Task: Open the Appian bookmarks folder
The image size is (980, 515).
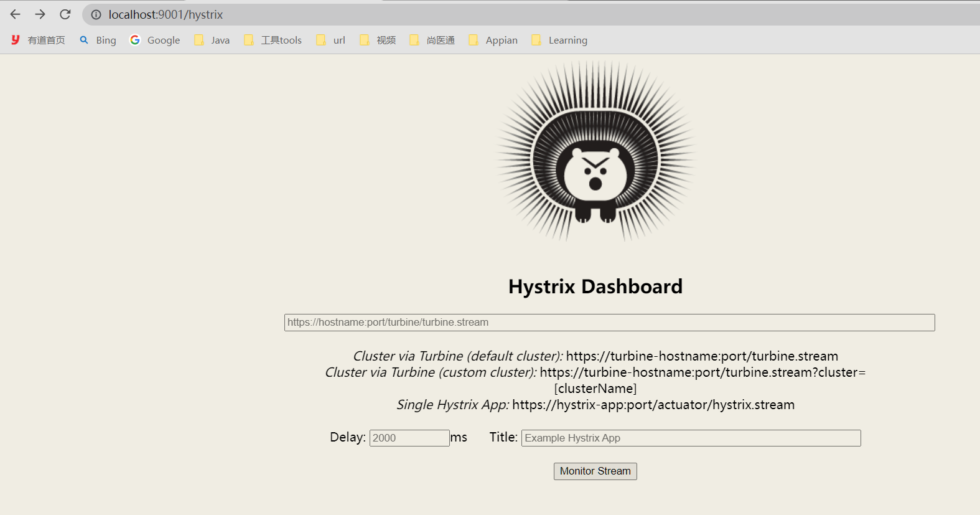Action: (x=493, y=40)
